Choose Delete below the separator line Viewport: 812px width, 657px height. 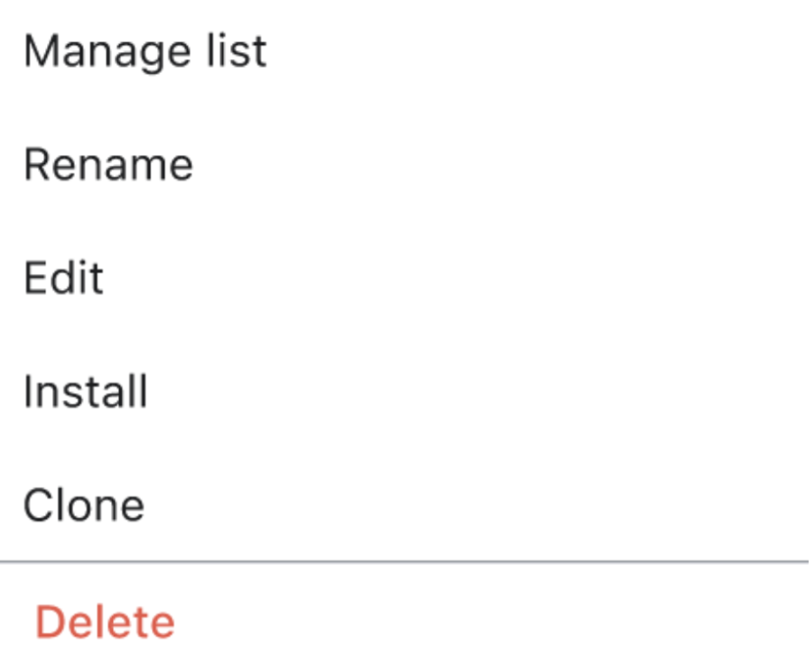click(105, 622)
